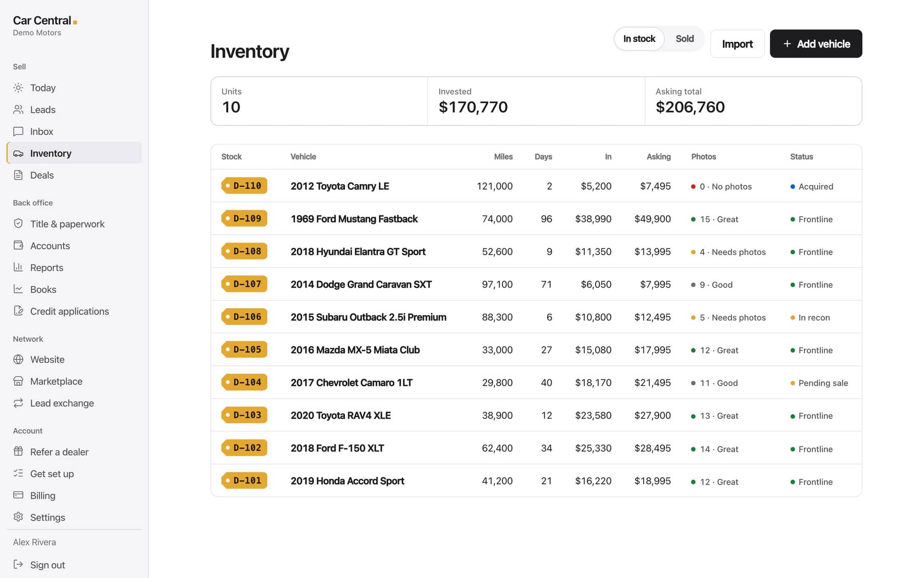Open Billing in the sidebar

click(74, 495)
